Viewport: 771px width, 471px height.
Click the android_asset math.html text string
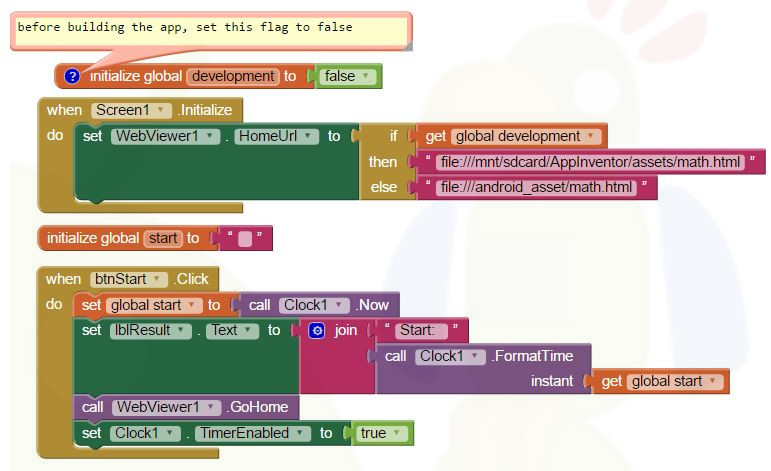pyautogui.click(x=539, y=187)
